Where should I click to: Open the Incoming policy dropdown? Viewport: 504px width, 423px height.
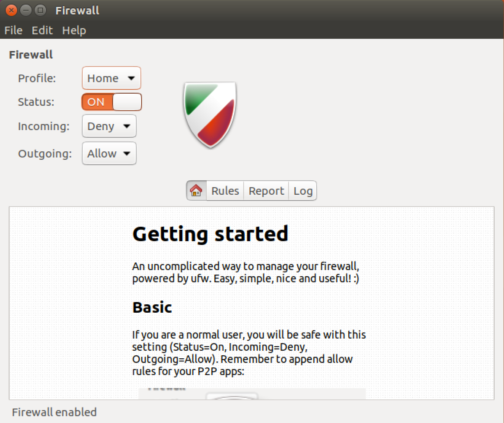[x=109, y=126]
